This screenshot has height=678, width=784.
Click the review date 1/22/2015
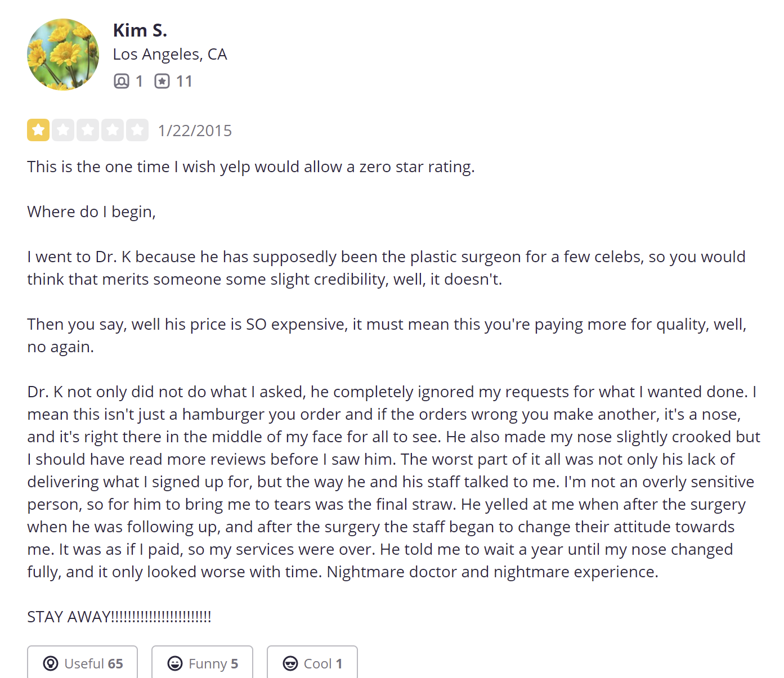(x=195, y=131)
